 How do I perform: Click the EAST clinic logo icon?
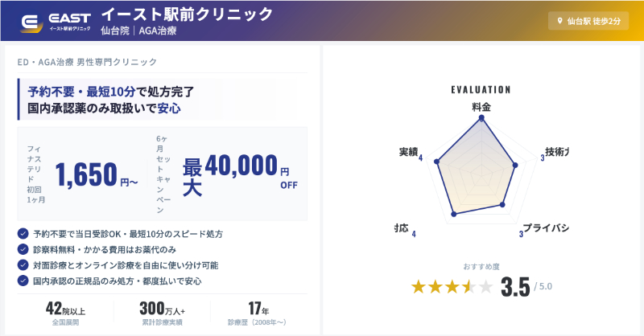tap(31, 22)
